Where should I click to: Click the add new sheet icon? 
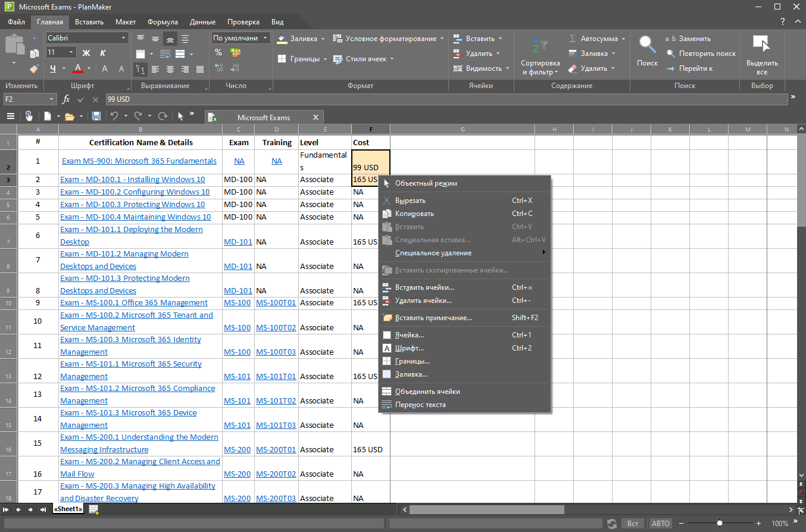[x=93, y=509]
